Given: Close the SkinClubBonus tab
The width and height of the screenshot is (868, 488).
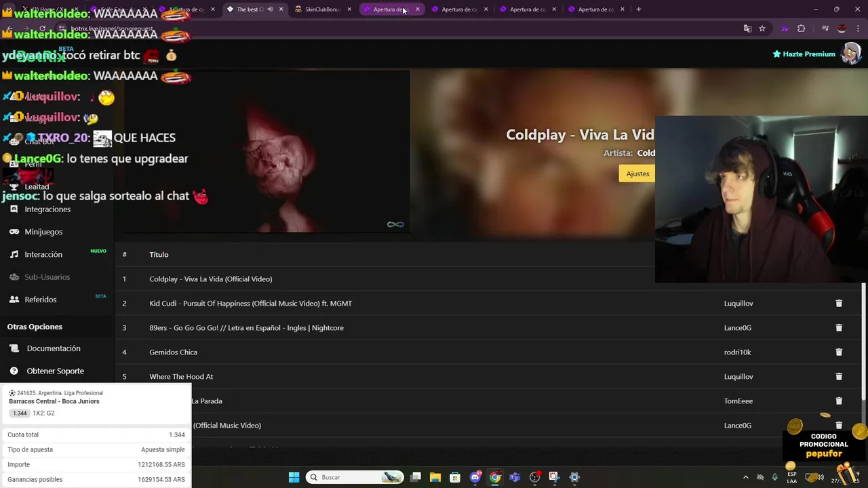Looking at the screenshot, I should (349, 9).
